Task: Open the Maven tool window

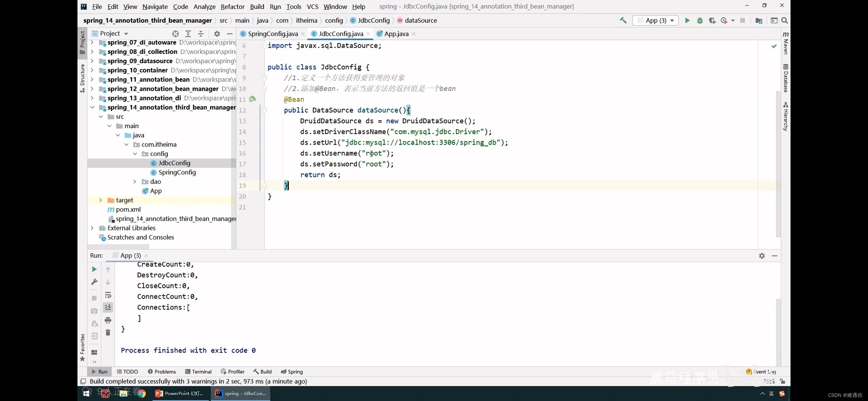Action: (786, 43)
